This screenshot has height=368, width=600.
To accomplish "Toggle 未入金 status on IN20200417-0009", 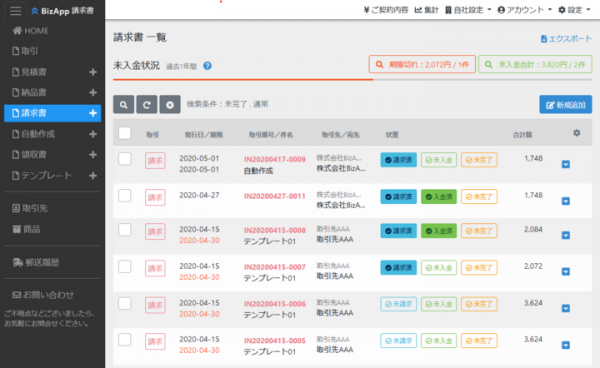I will pyautogui.click(x=439, y=160).
